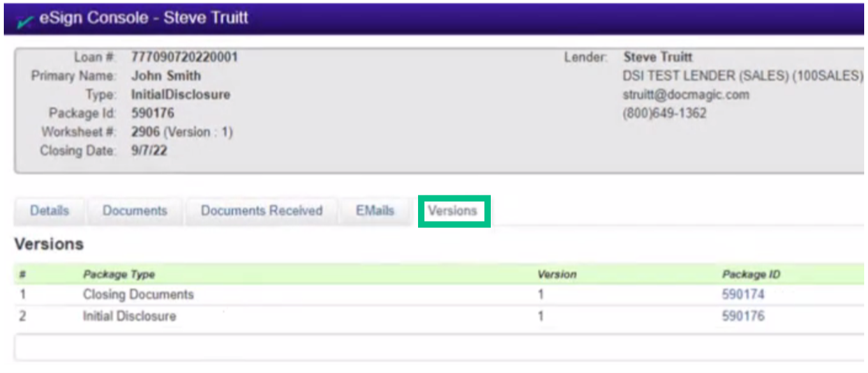The image size is (868, 373).
Task: Click Package Id value 590176 in header
Action: coord(153,113)
